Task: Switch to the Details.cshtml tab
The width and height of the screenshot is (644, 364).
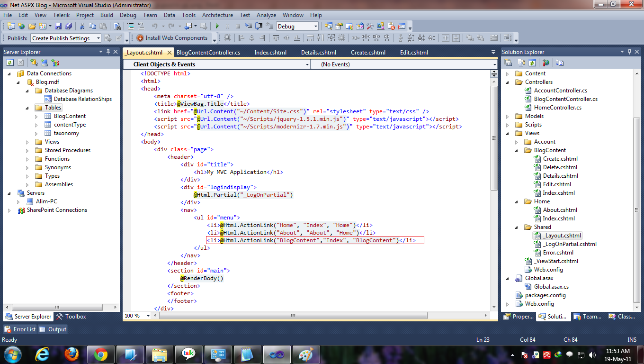Action: 319,52
